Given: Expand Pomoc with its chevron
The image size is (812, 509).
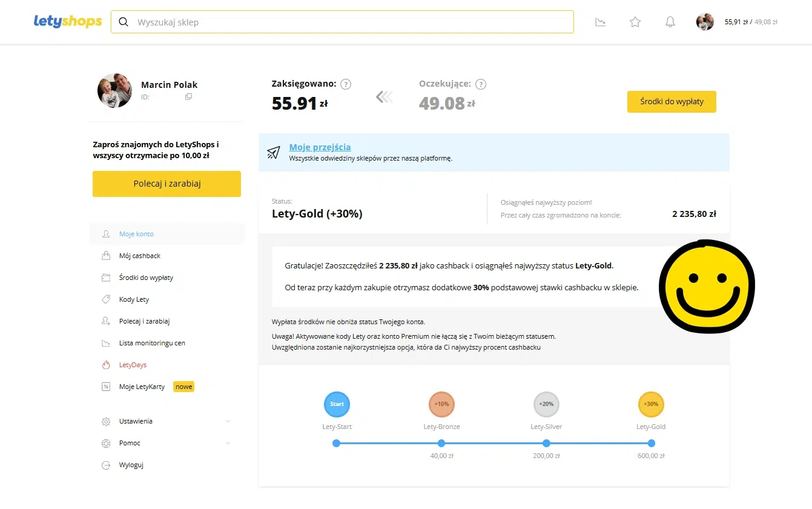Looking at the screenshot, I should pyautogui.click(x=228, y=443).
